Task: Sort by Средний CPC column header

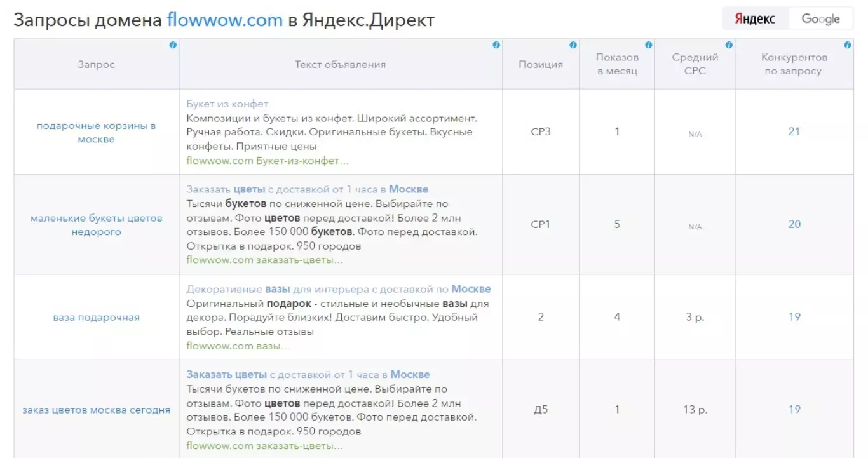Action: 695,64
